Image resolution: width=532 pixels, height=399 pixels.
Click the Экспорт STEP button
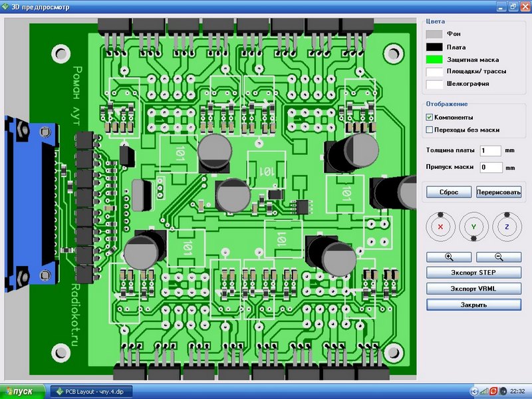point(473,273)
